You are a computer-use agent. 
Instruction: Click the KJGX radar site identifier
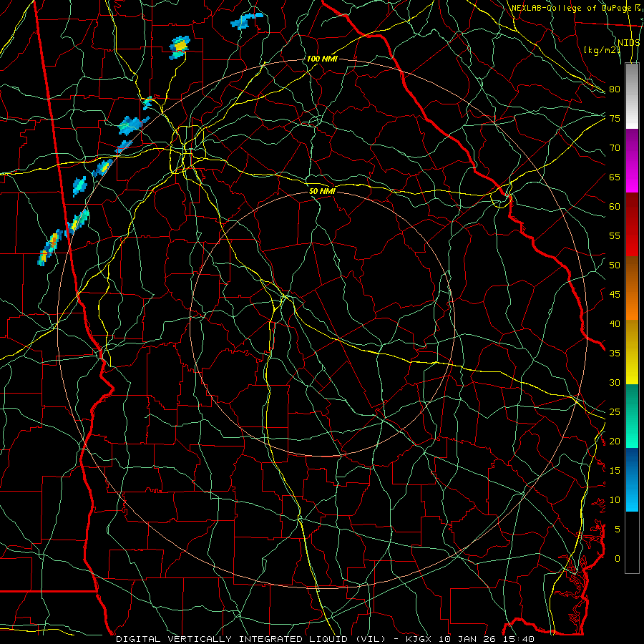(420, 639)
